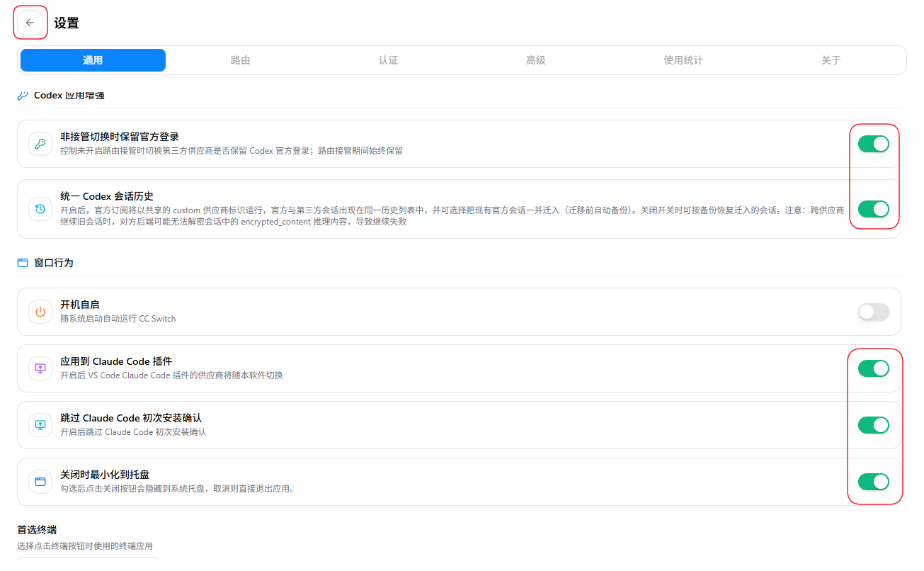Switch to the 关于 tab

(x=831, y=60)
